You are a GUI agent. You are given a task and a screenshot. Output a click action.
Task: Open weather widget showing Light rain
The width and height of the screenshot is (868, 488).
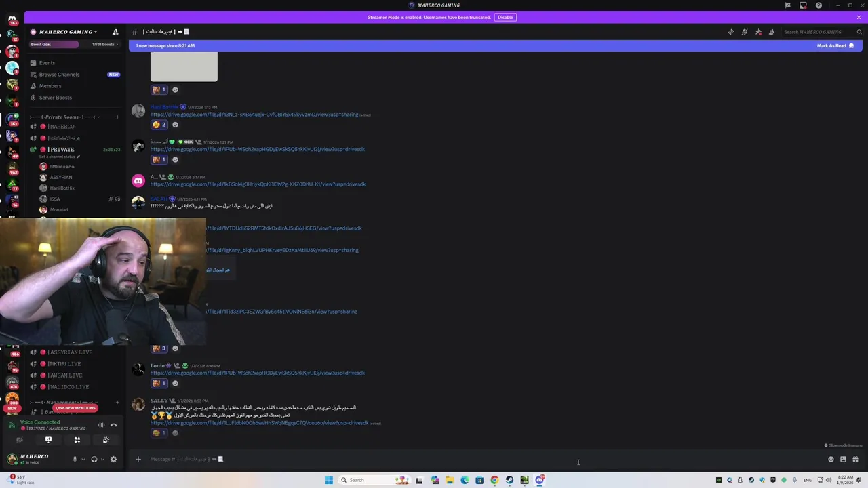click(20, 480)
